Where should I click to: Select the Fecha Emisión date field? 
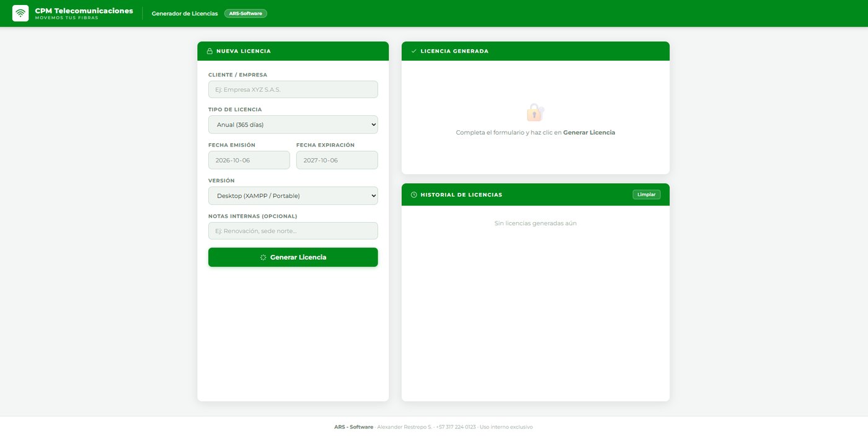pos(249,160)
